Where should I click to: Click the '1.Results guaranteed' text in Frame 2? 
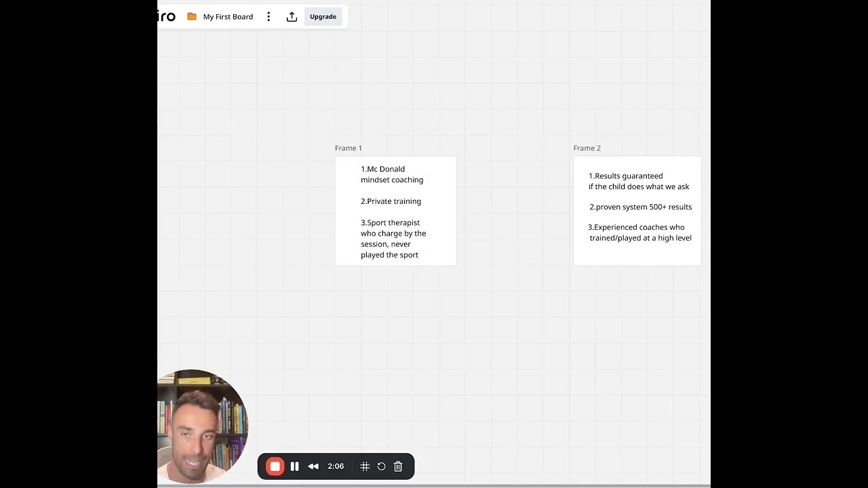click(x=626, y=176)
